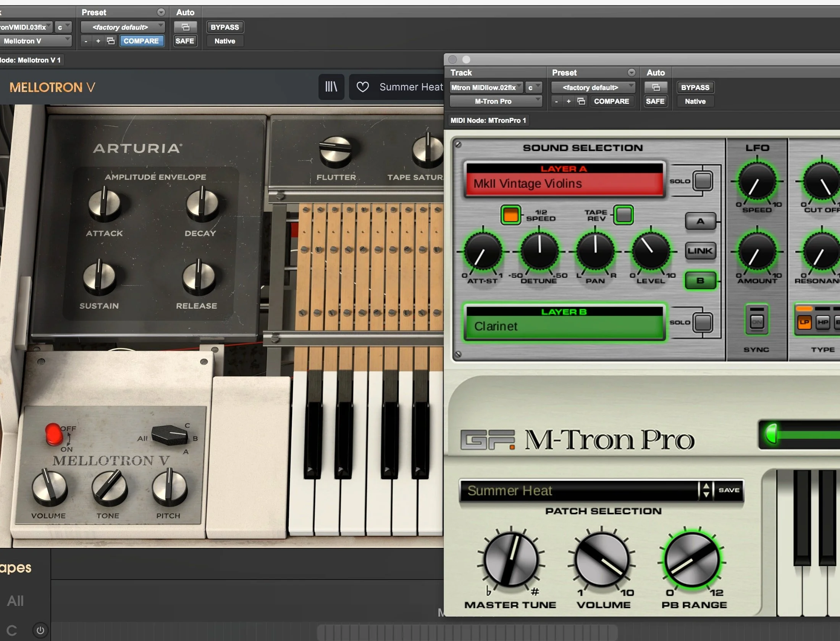Image resolution: width=840 pixels, height=641 pixels.
Task: Favorite the Summer Heat preset with the heart
Action: pos(362,87)
